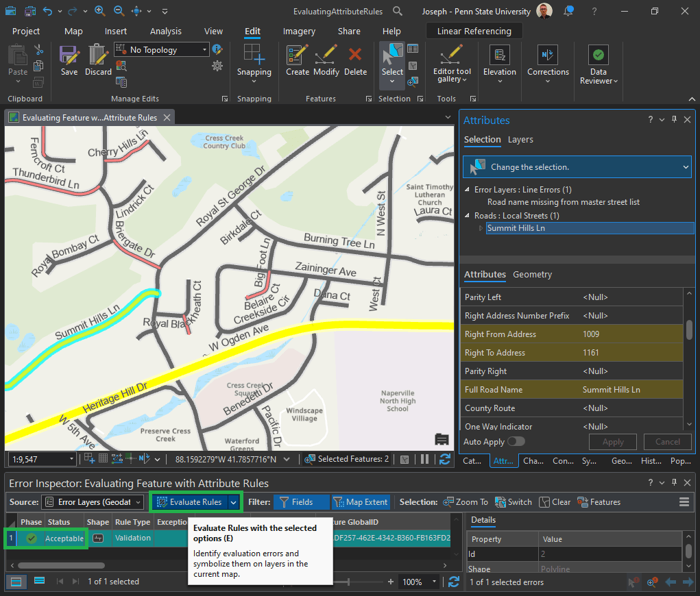Open the Analysis ribbon tab
The image size is (700, 596).
pyautogui.click(x=166, y=32)
